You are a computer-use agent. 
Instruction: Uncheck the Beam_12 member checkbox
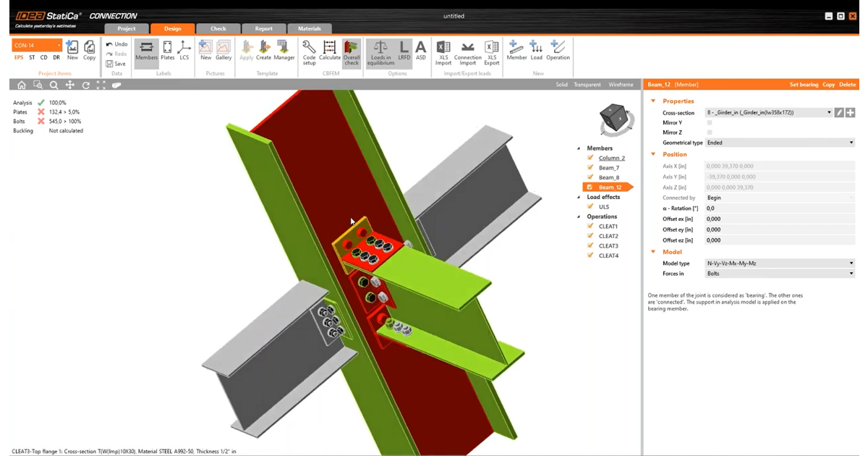pos(591,187)
